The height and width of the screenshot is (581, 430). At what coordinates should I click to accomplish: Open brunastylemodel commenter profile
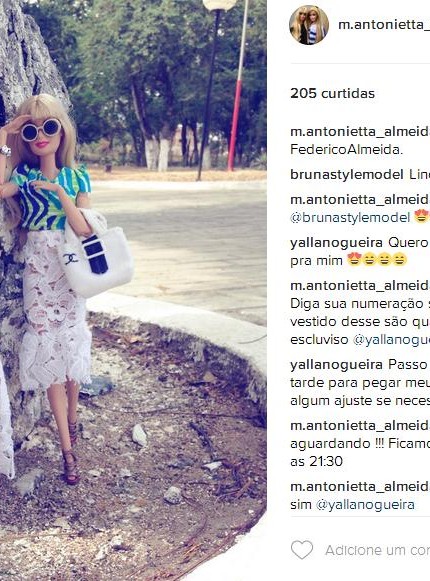pyautogui.click(x=347, y=175)
